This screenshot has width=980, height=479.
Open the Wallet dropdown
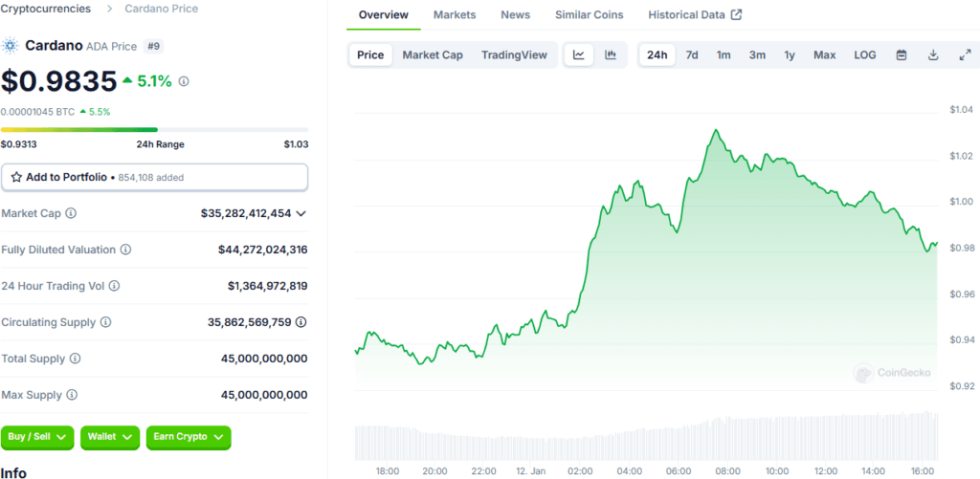pyautogui.click(x=110, y=437)
